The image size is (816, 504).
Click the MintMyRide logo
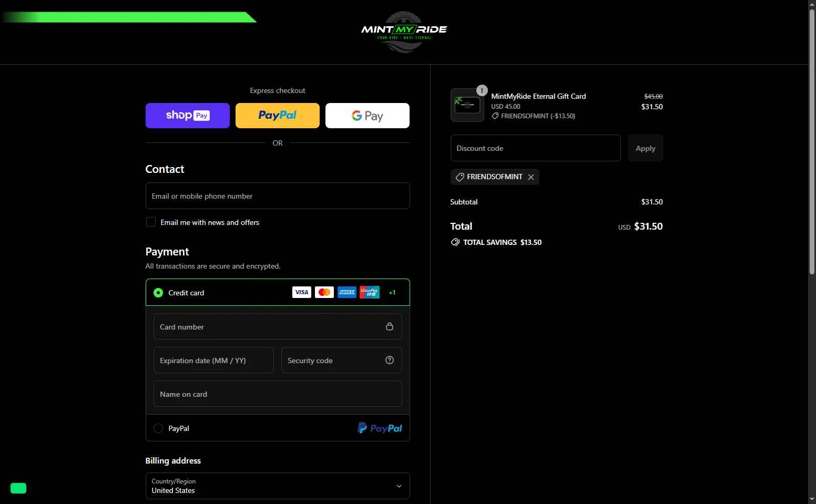click(x=404, y=32)
